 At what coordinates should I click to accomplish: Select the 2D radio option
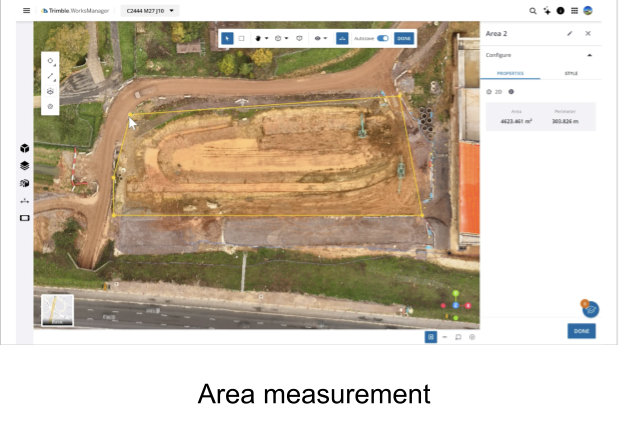(489, 91)
